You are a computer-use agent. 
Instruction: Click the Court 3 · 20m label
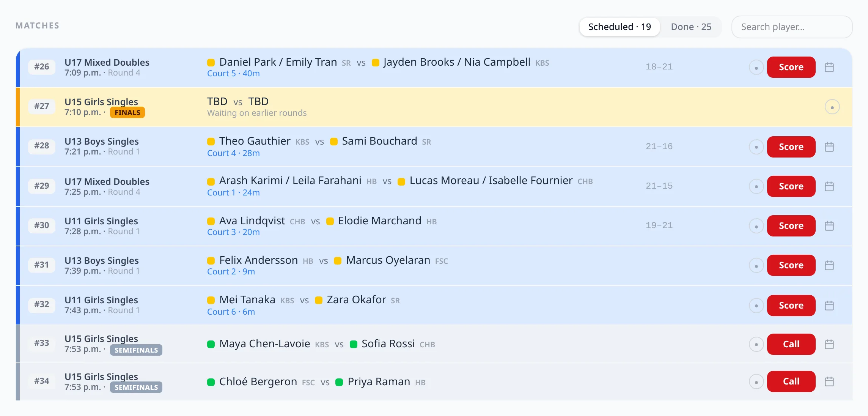[x=233, y=232]
